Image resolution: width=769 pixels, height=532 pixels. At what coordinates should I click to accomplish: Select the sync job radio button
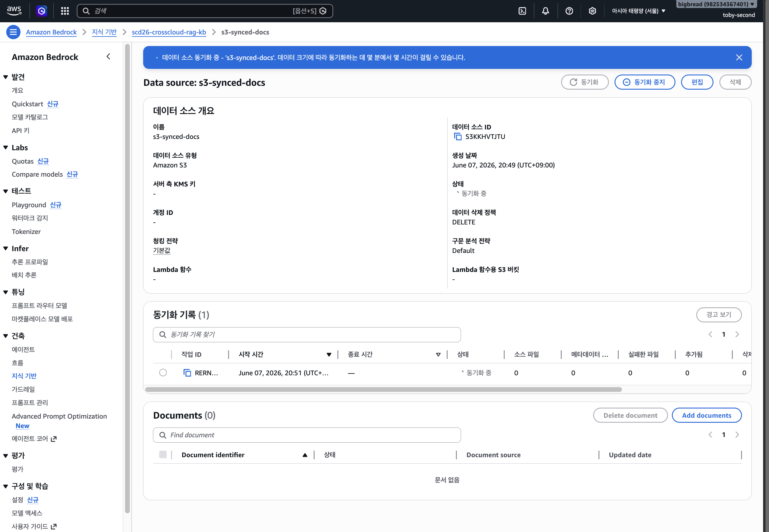[x=163, y=372]
